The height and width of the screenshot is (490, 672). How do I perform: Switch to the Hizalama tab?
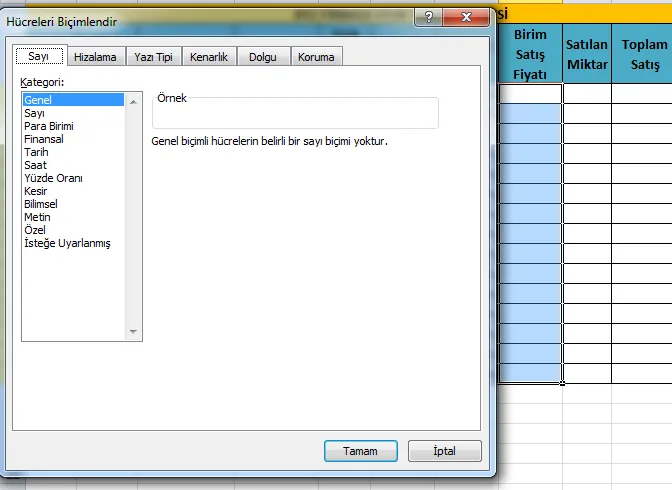point(95,57)
